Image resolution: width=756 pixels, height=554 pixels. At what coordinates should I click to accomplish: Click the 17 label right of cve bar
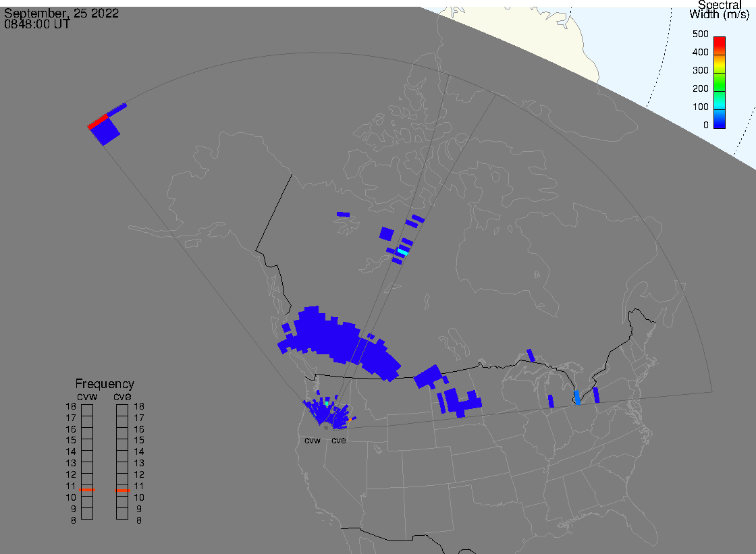(x=139, y=418)
